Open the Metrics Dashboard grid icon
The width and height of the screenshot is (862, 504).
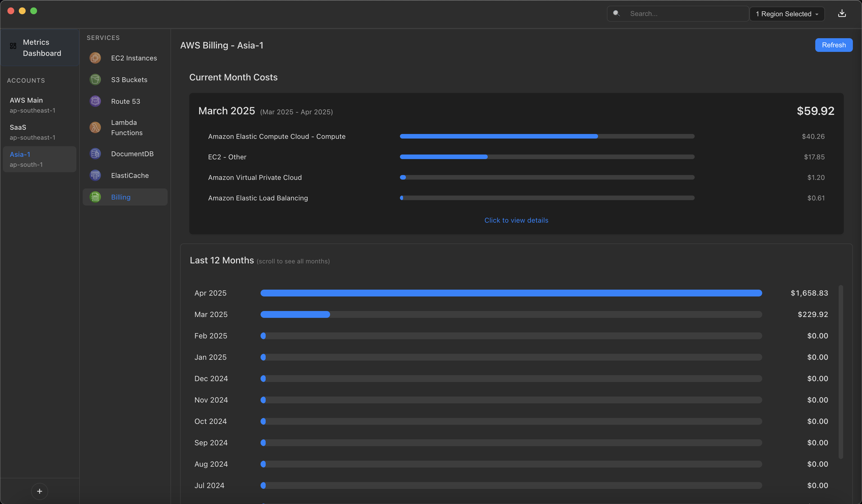(x=13, y=46)
